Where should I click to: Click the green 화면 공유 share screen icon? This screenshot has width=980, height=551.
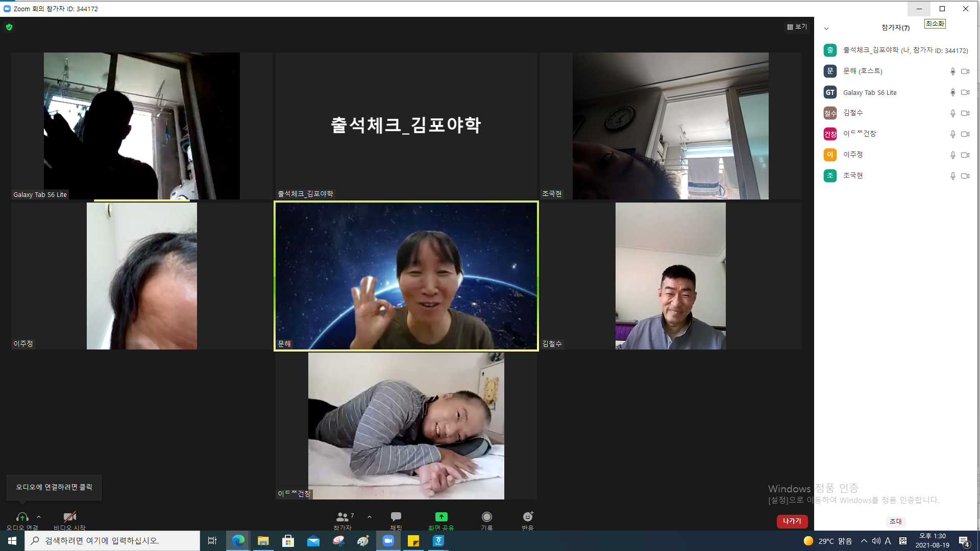(442, 517)
